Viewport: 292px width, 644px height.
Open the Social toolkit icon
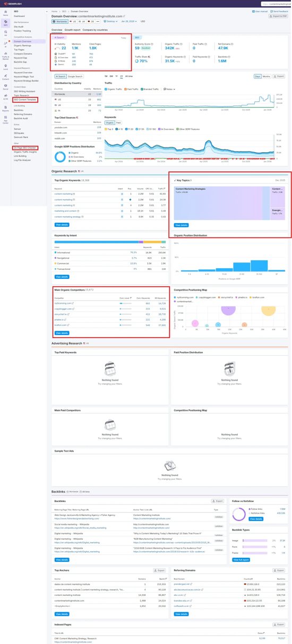[x=6, y=87]
